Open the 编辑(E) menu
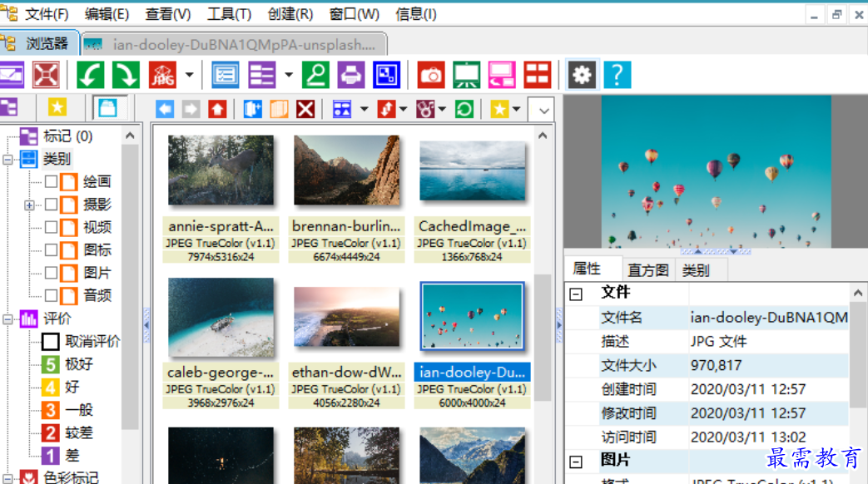The width and height of the screenshot is (868, 484). 107,14
